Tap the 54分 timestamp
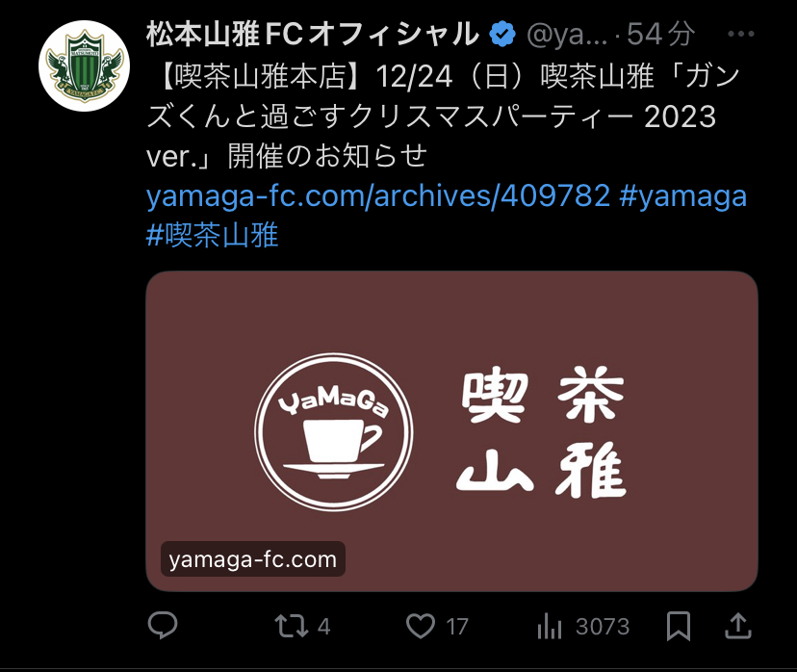 point(660,34)
